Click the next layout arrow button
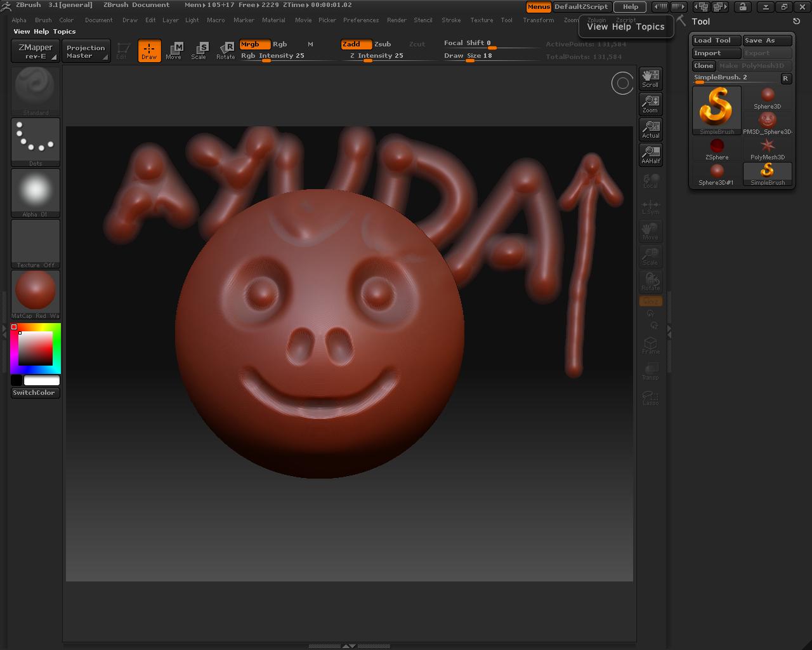 click(720, 7)
